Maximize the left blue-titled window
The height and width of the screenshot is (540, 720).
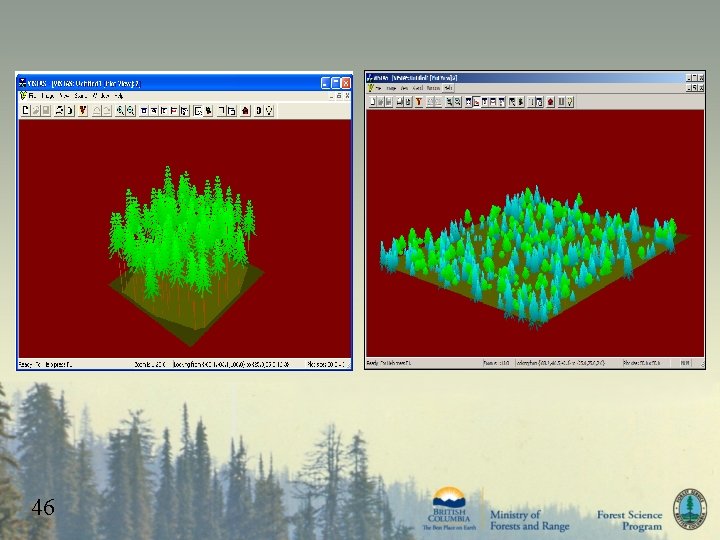pyautogui.click(x=336, y=83)
